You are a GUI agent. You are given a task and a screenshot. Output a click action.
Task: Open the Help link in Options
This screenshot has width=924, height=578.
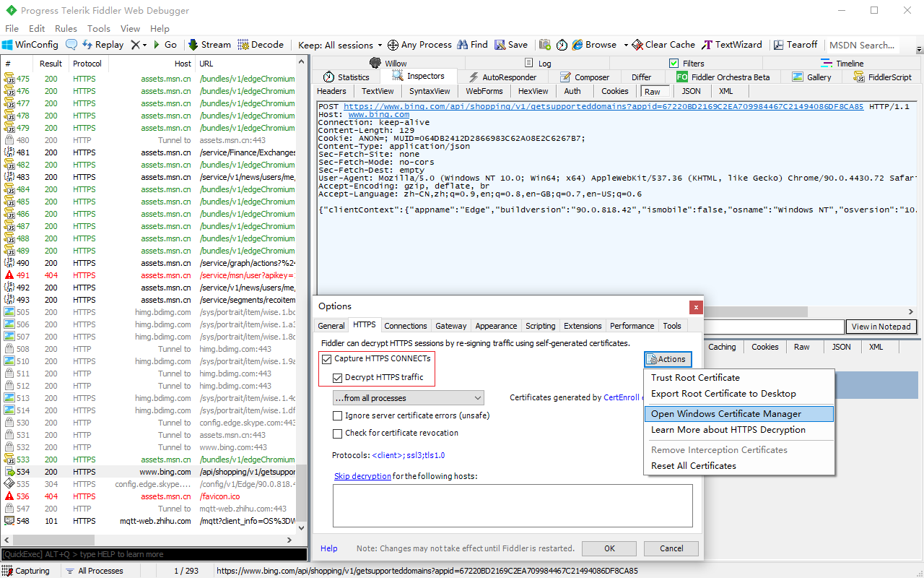tap(329, 548)
